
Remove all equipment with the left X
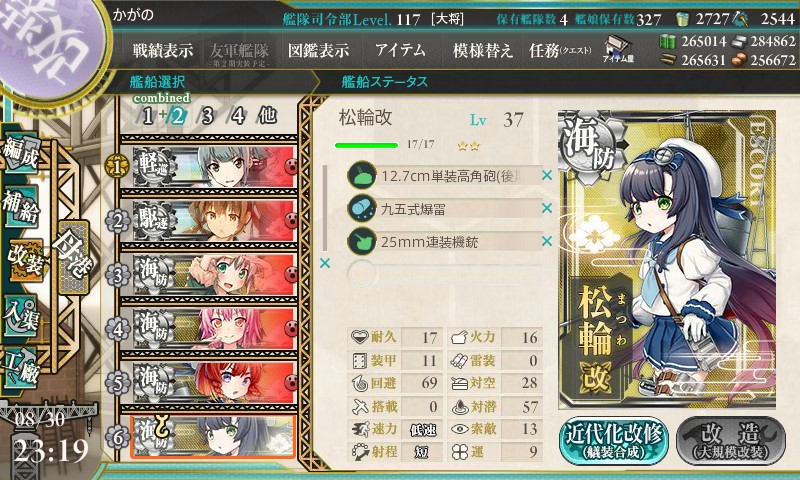coord(324,263)
